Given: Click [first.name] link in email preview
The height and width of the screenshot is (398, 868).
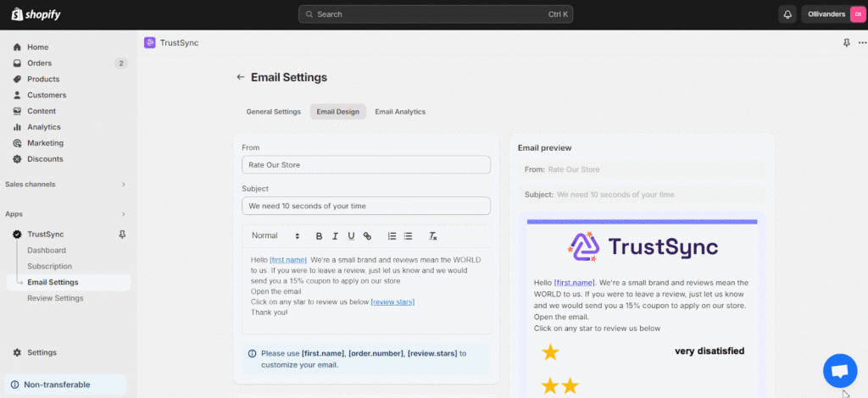Looking at the screenshot, I should coord(574,283).
